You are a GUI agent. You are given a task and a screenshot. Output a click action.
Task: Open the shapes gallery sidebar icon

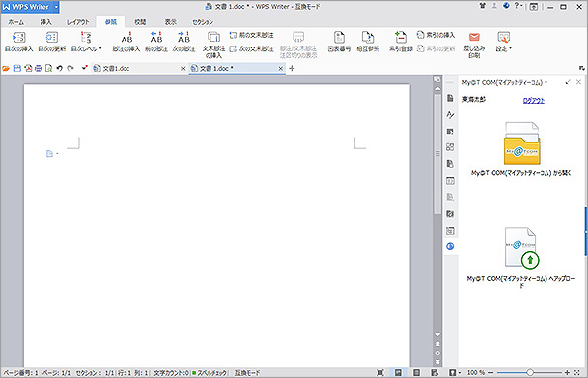pyautogui.click(x=450, y=147)
